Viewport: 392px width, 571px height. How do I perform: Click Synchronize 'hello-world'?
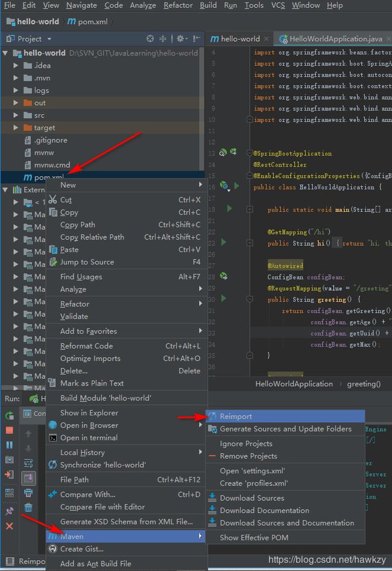(125, 465)
